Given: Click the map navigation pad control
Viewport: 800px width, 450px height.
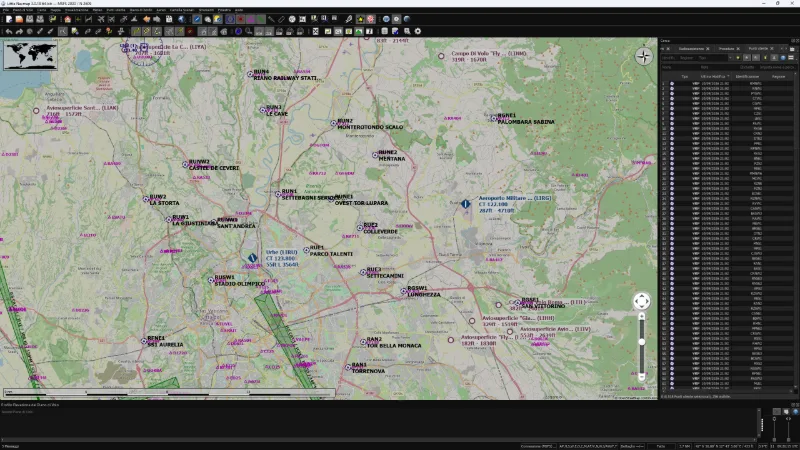Looking at the screenshot, I should (x=641, y=301).
